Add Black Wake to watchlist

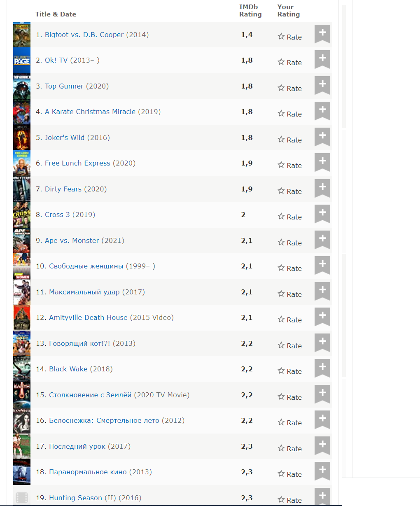pos(322,368)
